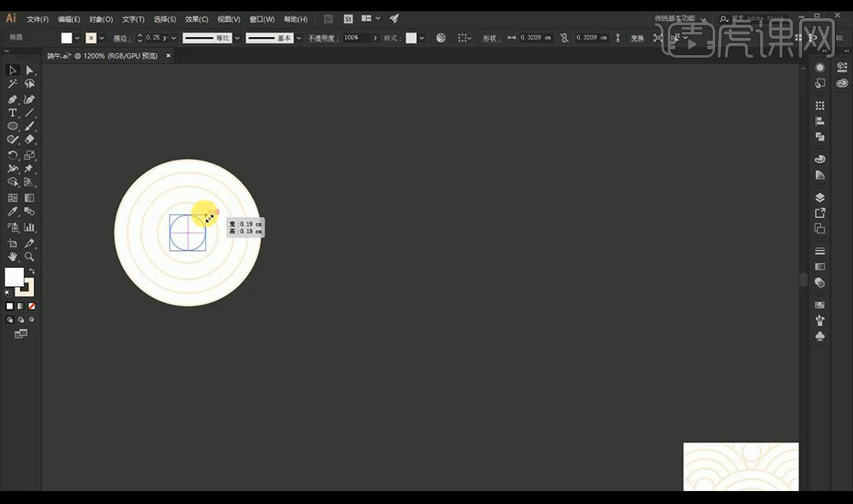Select the Direct Selection tool
The width and height of the screenshot is (853, 504).
tap(29, 71)
